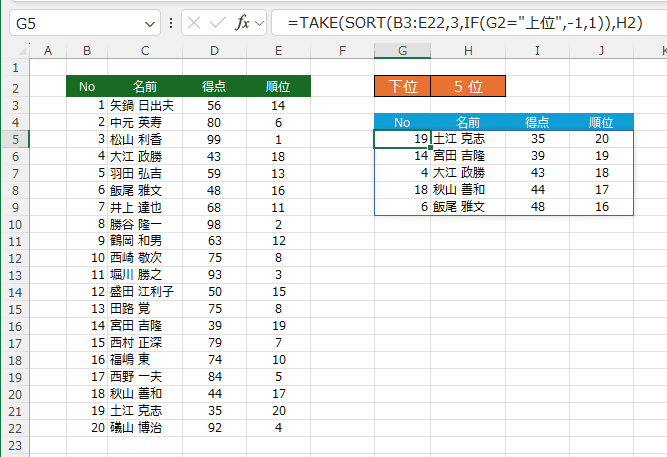Screen dimensions: 667x457
Task: Open the Name Box dropdown arrow
Action: coord(150,22)
